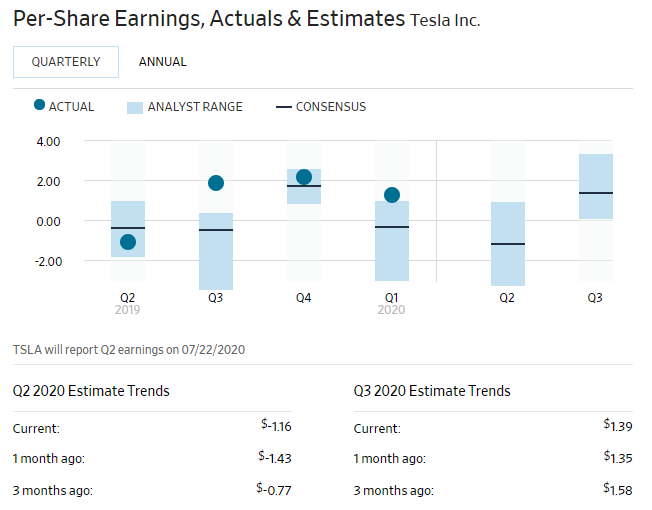Viewport: 652px width, 510px height.
Task: Click the Actual legend circle icon
Action: pyautogui.click(x=39, y=106)
